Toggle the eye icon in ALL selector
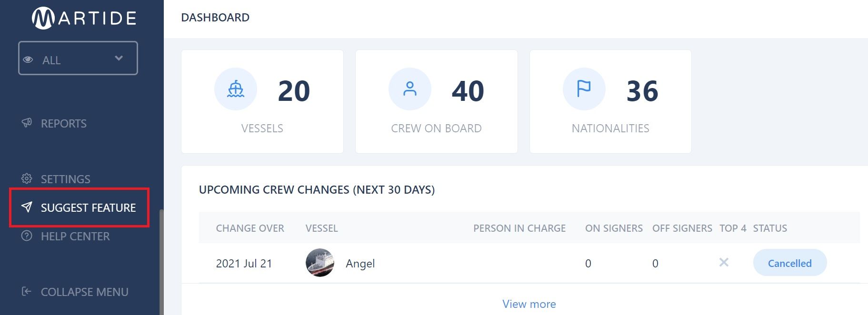The image size is (868, 315). [x=28, y=59]
